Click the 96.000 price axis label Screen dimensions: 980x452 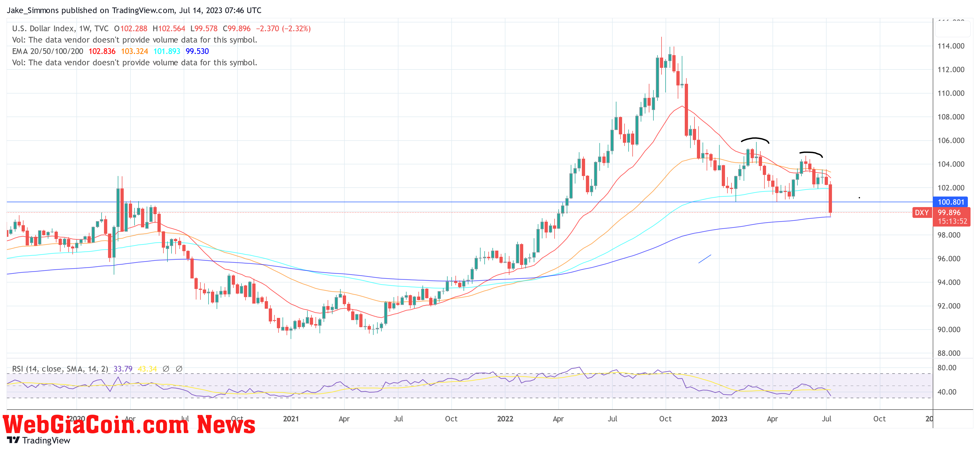click(949, 258)
